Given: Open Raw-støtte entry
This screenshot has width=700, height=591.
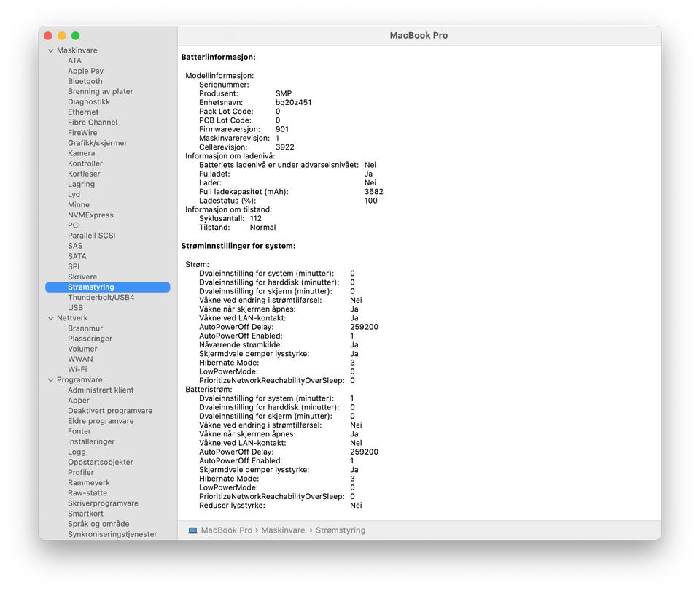Looking at the screenshot, I should (87, 492).
